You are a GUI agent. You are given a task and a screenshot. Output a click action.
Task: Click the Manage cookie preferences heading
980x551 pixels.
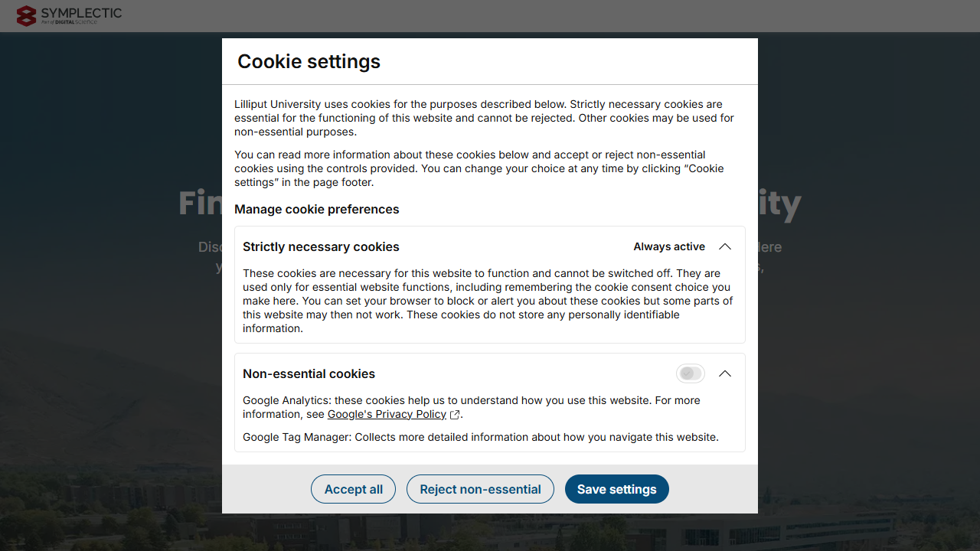pyautogui.click(x=316, y=209)
